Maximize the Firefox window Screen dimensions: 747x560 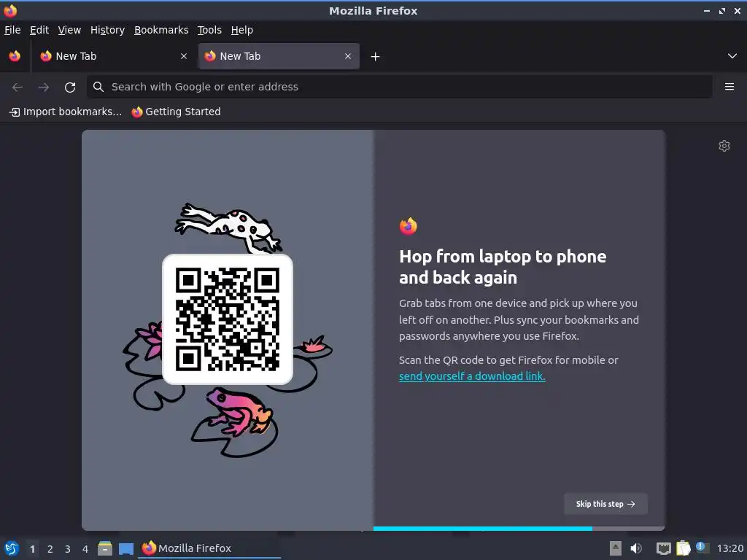[722, 11]
